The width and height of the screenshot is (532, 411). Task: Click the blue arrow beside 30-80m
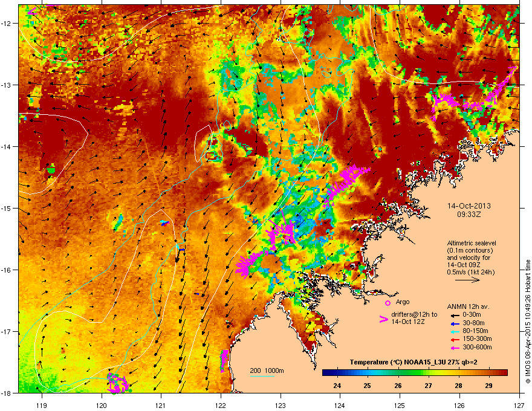pyautogui.click(x=455, y=323)
